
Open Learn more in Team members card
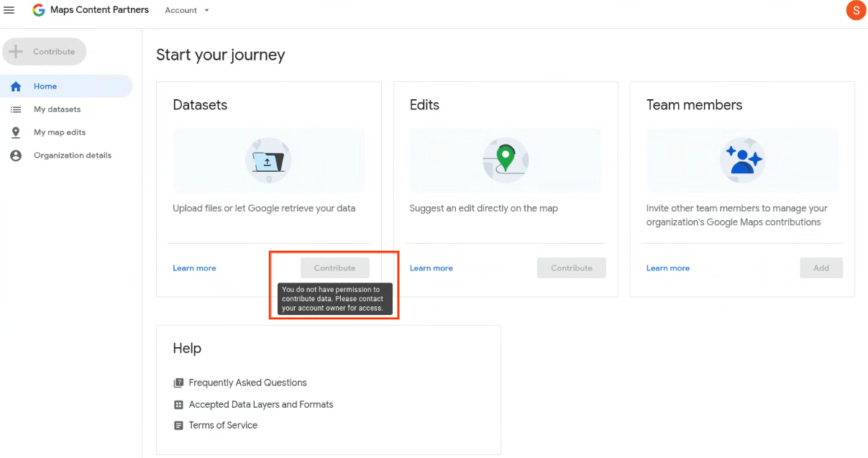pos(668,268)
